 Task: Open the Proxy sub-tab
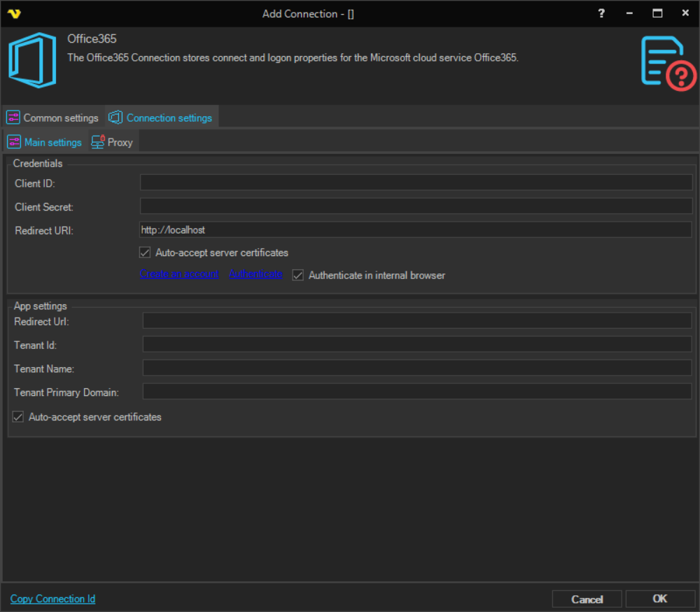pos(112,142)
